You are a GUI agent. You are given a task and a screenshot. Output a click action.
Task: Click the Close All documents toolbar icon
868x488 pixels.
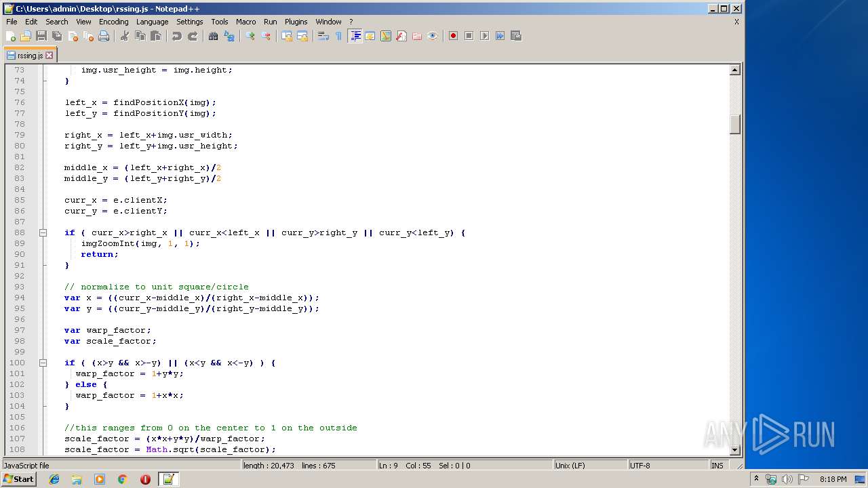88,36
